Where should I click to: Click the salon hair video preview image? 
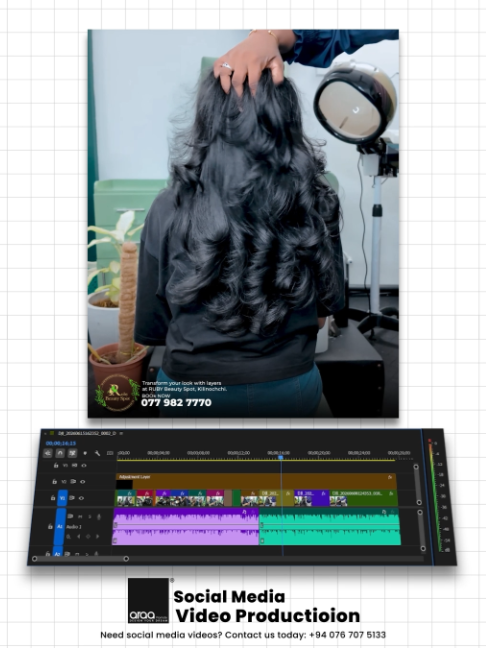pos(243,224)
